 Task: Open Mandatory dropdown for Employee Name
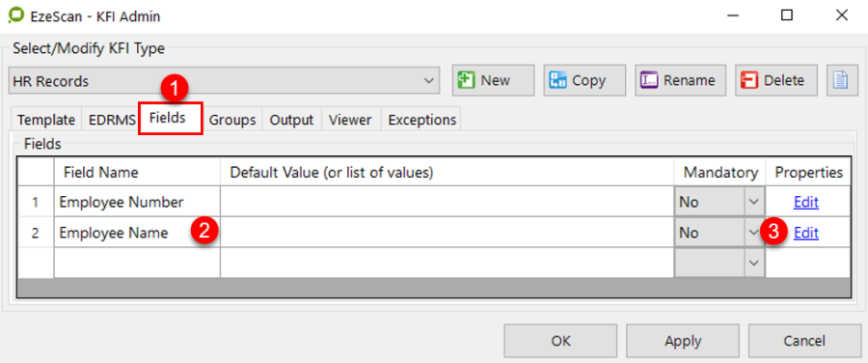click(x=753, y=234)
